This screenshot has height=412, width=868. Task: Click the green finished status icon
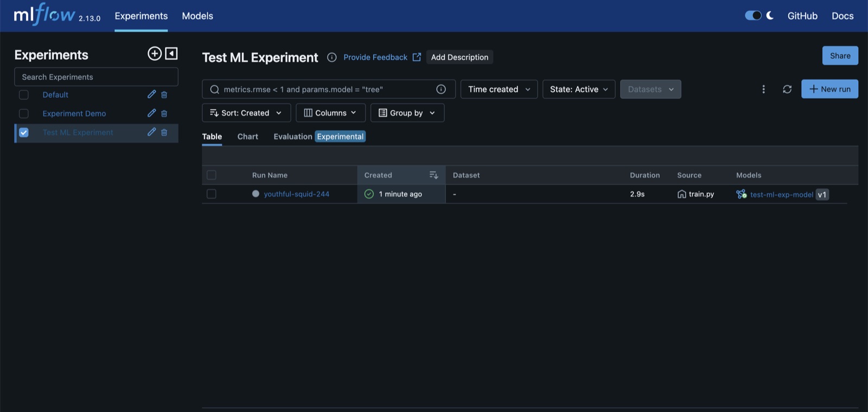point(369,194)
